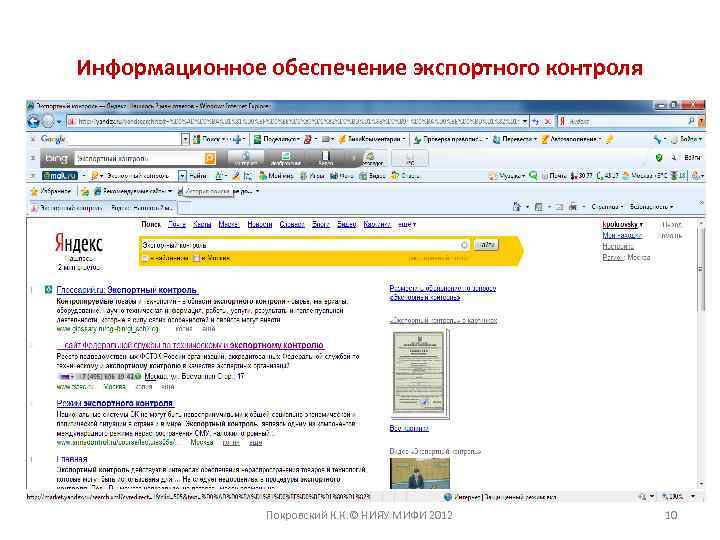
Task: Click the browser address bar URL
Action: coord(294,121)
